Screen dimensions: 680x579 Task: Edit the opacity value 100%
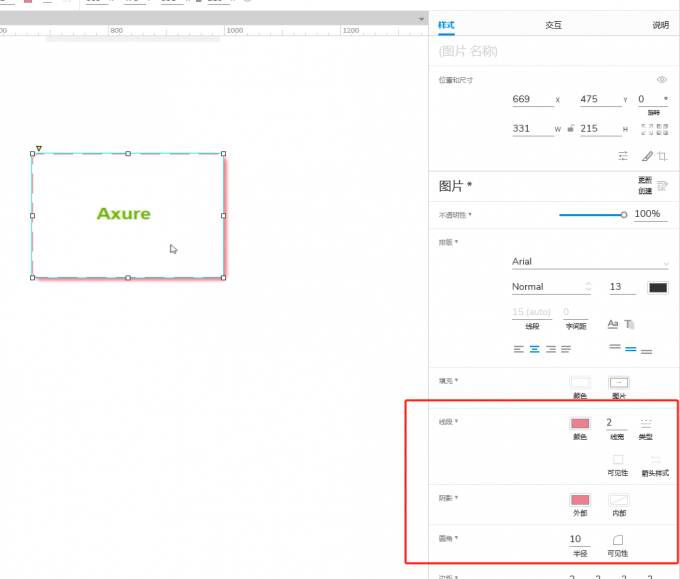(650, 214)
